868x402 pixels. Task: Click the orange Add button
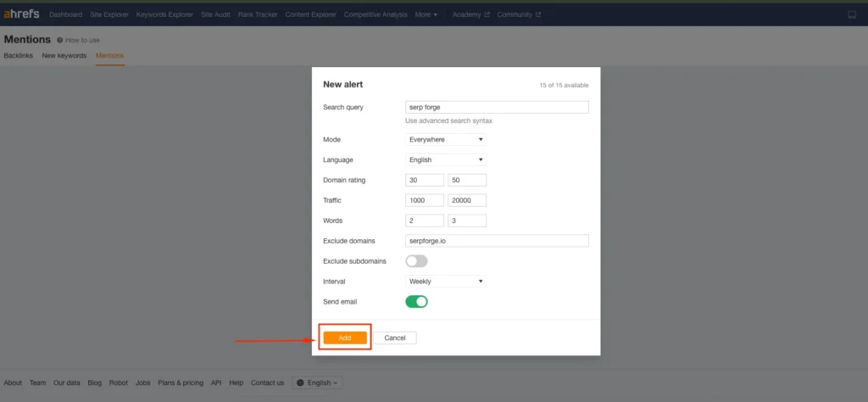pos(345,338)
